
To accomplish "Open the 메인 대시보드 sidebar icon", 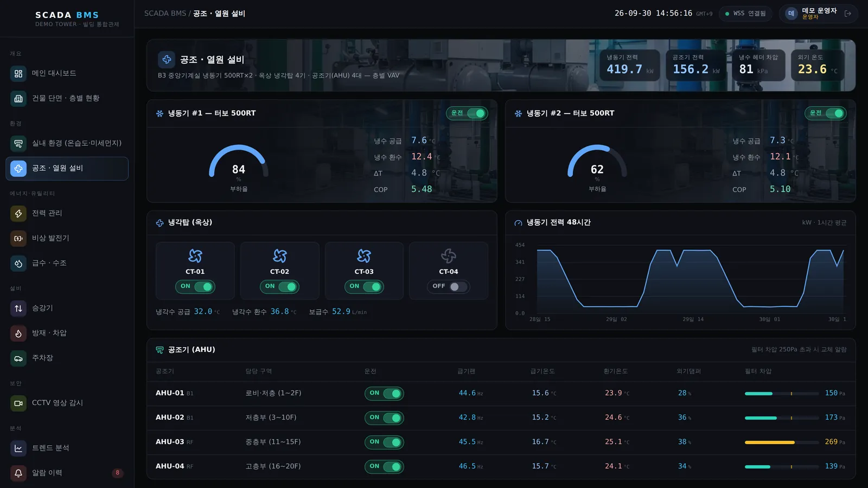I will coord(18,73).
